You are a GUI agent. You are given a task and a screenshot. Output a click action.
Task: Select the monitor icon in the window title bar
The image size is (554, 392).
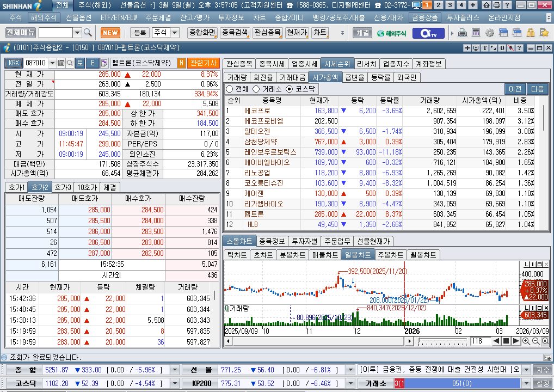(x=476, y=48)
